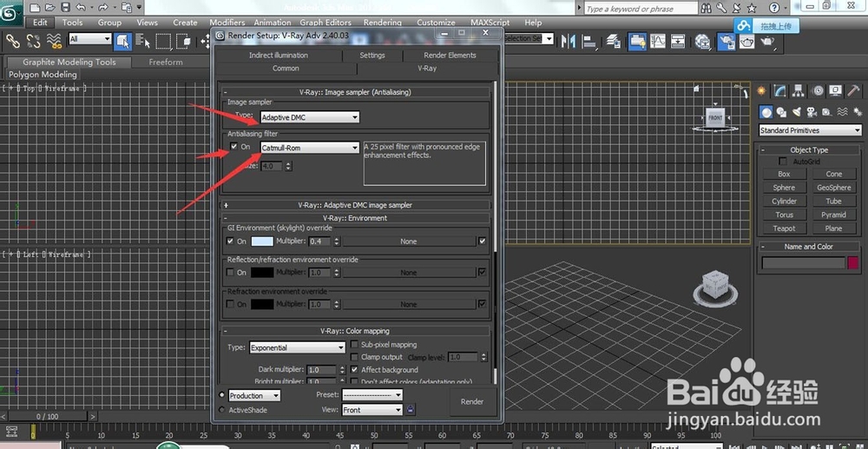Click the Render Setup teapot icon
Viewport: 868px width, 449px height.
click(726, 41)
